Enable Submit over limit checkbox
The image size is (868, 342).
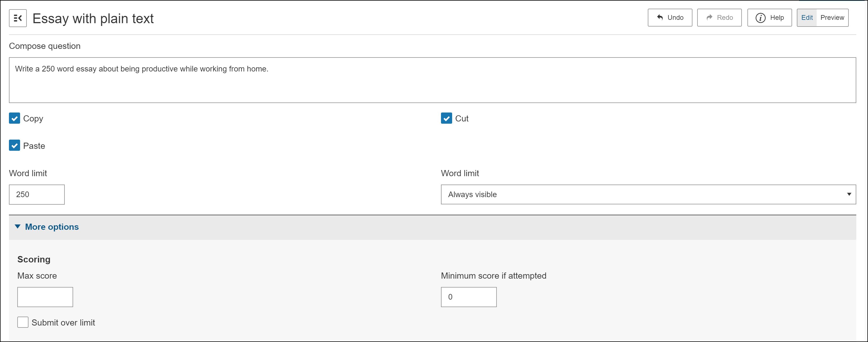pyautogui.click(x=23, y=322)
